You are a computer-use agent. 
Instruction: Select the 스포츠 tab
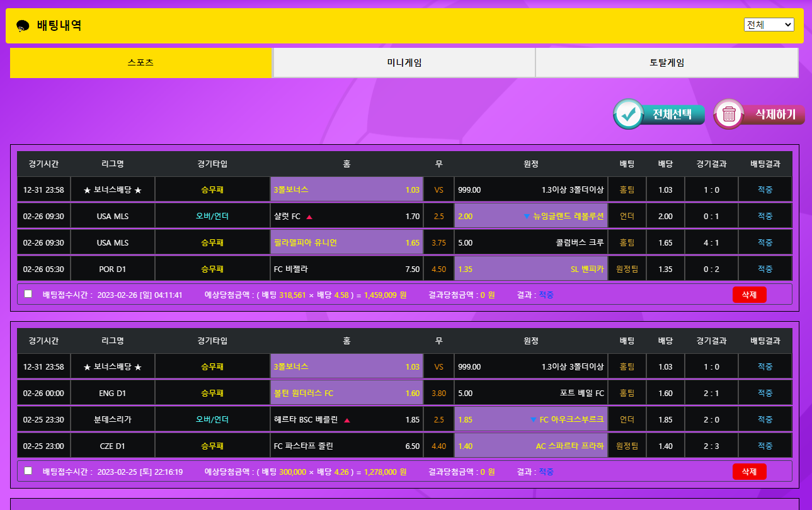tap(140, 63)
